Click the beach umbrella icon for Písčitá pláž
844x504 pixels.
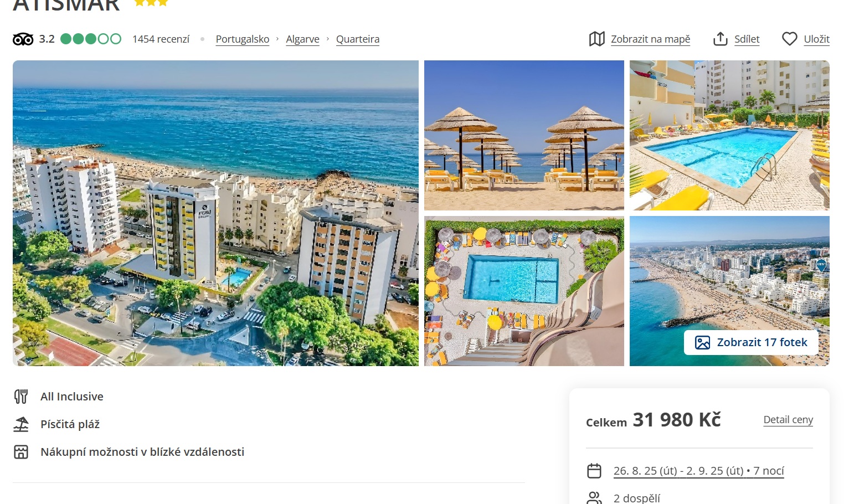(21, 424)
